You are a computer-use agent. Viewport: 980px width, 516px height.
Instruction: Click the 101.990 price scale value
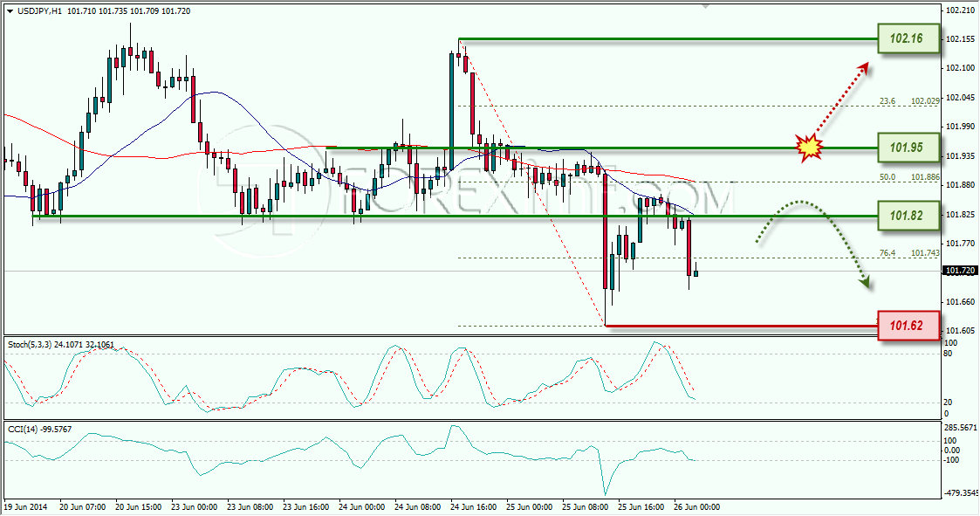pos(961,127)
